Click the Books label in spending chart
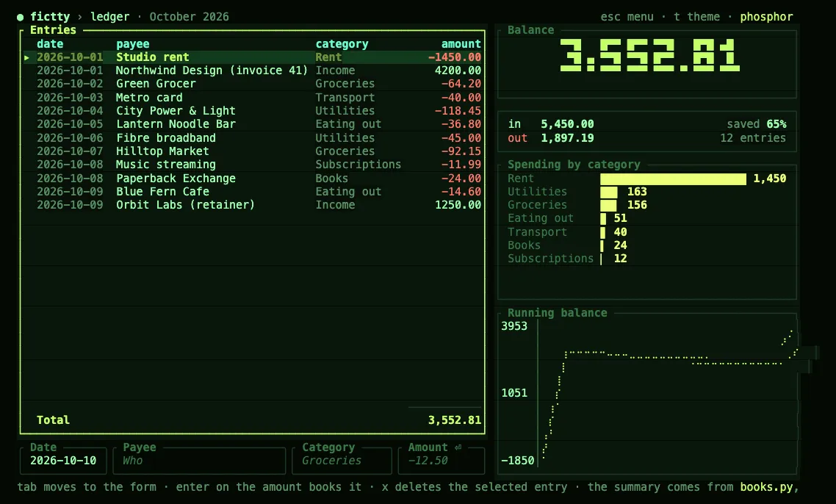 coord(524,245)
